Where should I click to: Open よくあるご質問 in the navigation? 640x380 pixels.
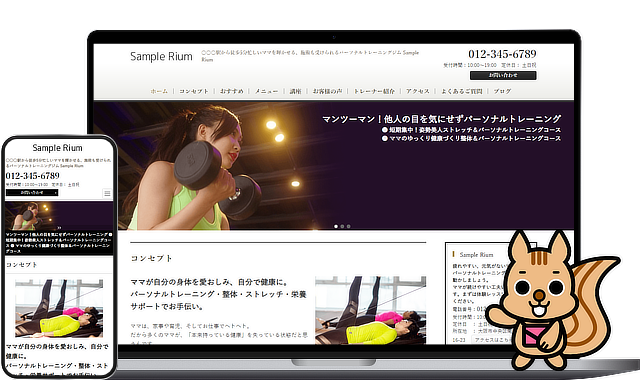[462, 91]
